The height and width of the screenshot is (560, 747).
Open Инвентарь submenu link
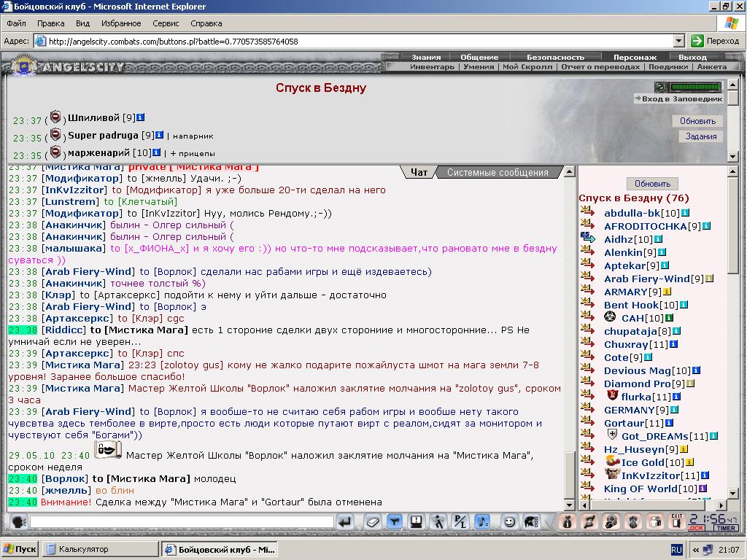click(432, 66)
